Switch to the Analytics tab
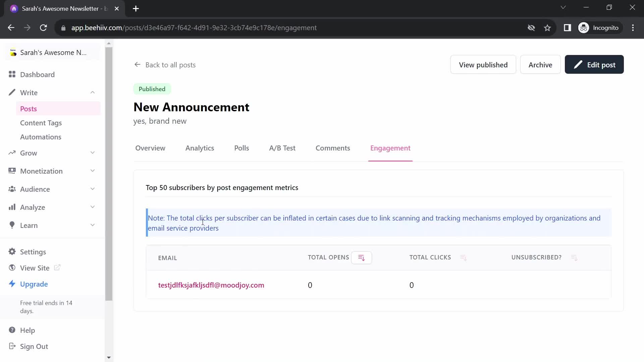 point(200,148)
